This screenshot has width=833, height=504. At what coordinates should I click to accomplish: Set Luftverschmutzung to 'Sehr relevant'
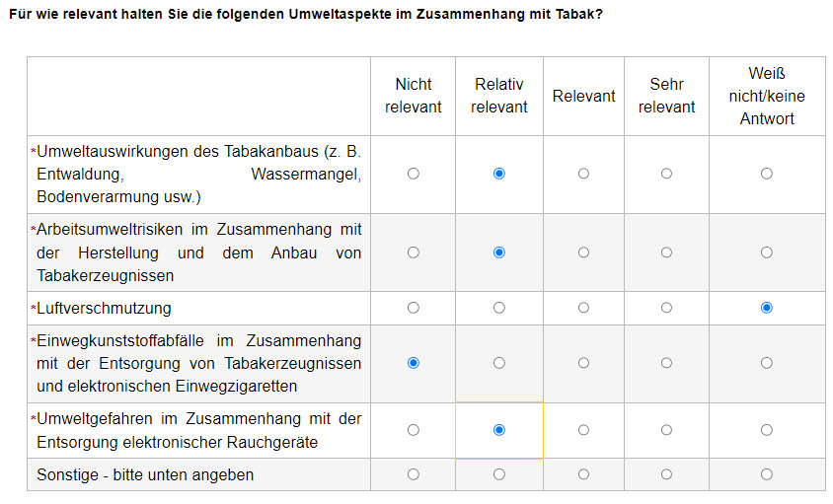click(x=667, y=308)
